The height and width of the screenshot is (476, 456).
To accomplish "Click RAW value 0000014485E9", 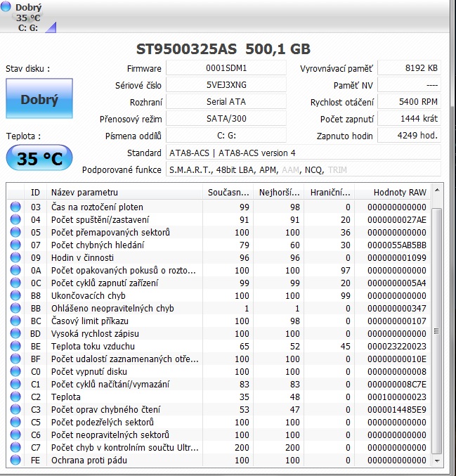I will click(397, 409).
